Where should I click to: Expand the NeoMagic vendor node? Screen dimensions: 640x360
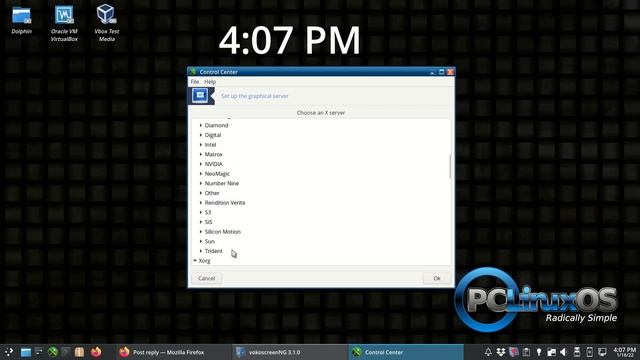tap(200, 173)
